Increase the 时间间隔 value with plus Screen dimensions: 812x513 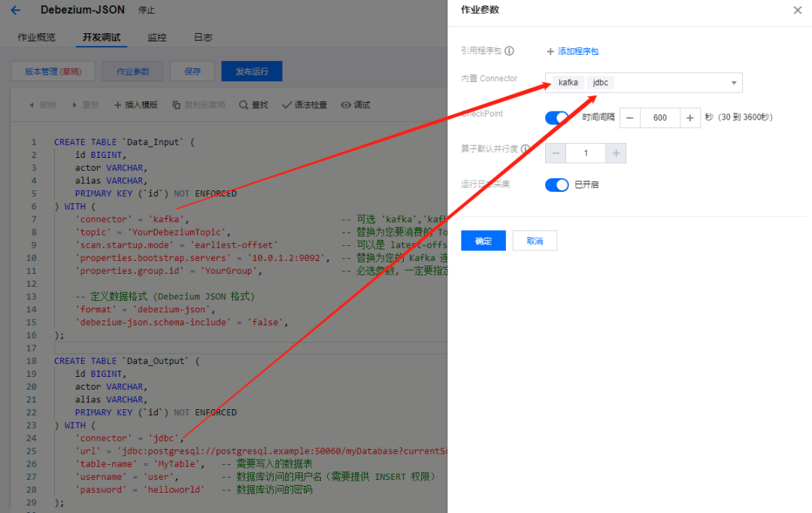pos(689,117)
